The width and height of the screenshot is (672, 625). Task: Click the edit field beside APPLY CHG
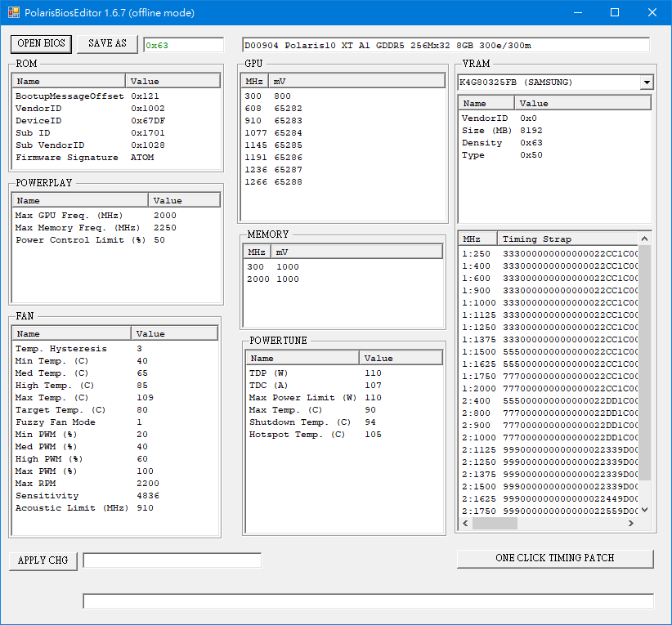tap(172, 560)
